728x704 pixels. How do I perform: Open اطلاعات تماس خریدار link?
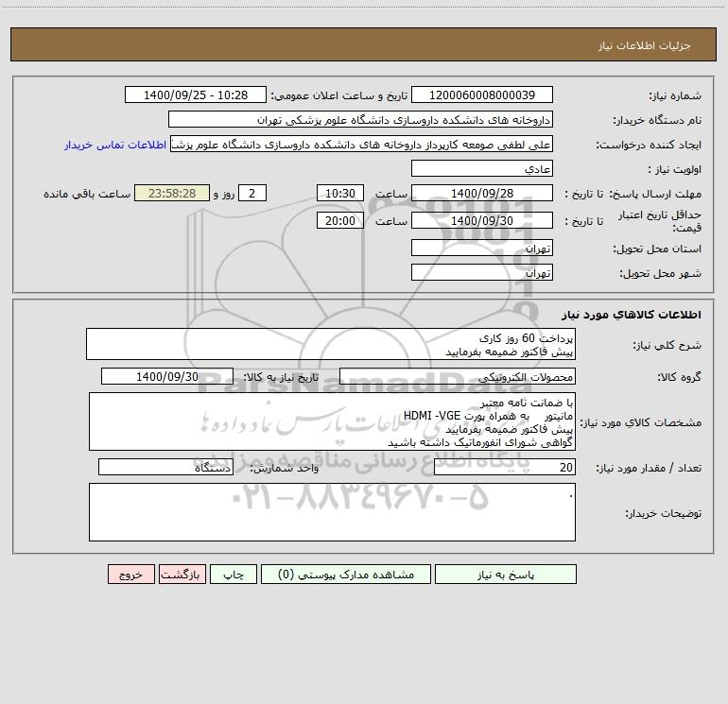coord(115,145)
